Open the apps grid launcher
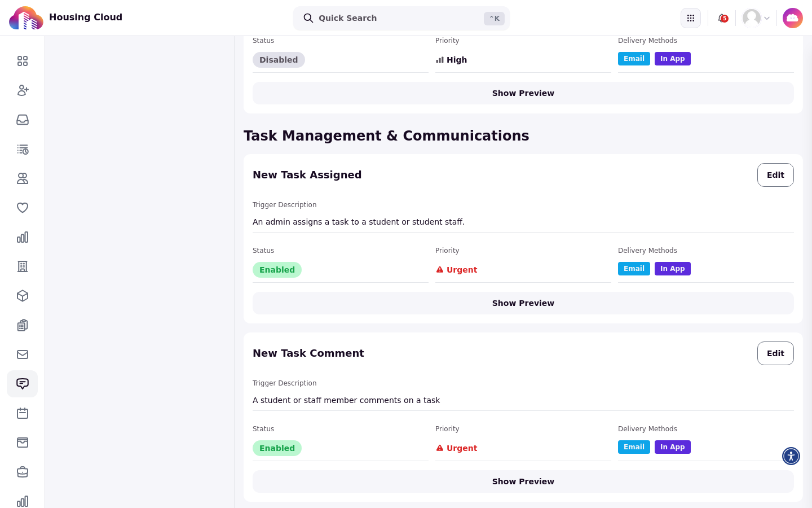Image resolution: width=812 pixels, height=508 pixels. coord(691,18)
